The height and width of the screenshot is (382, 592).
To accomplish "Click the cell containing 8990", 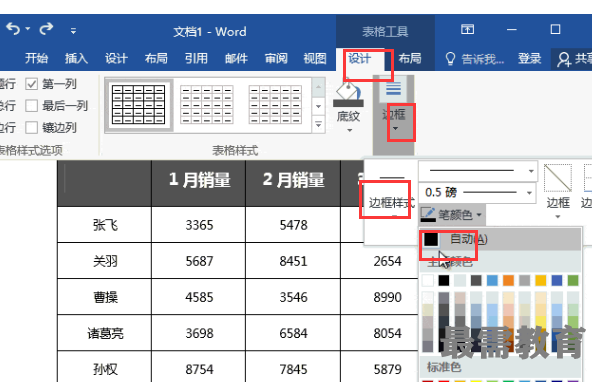I will pyautogui.click(x=380, y=297).
